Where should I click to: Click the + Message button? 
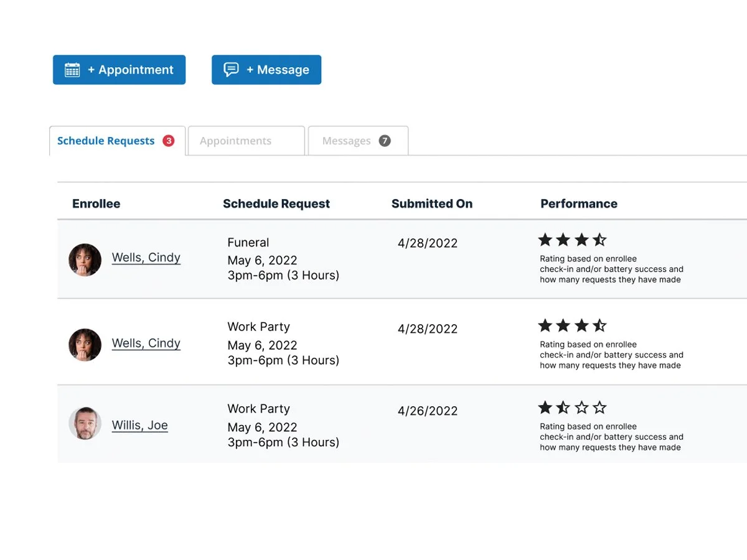tap(266, 70)
